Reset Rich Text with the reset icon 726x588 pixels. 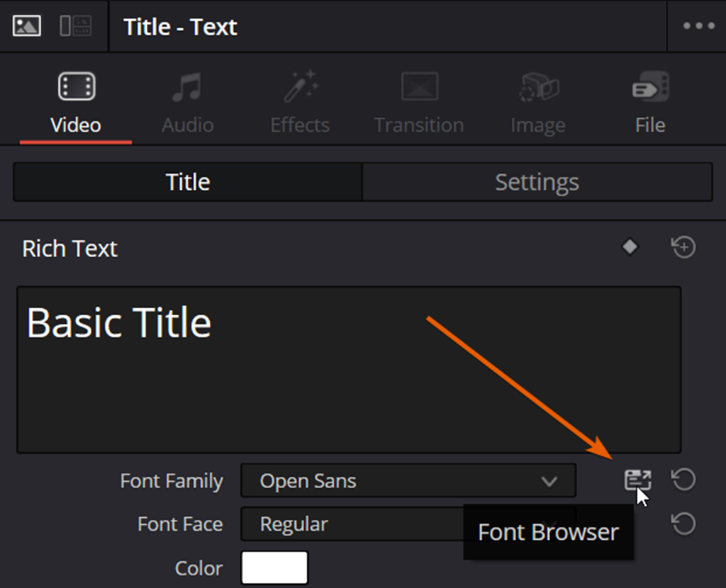point(683,247)
